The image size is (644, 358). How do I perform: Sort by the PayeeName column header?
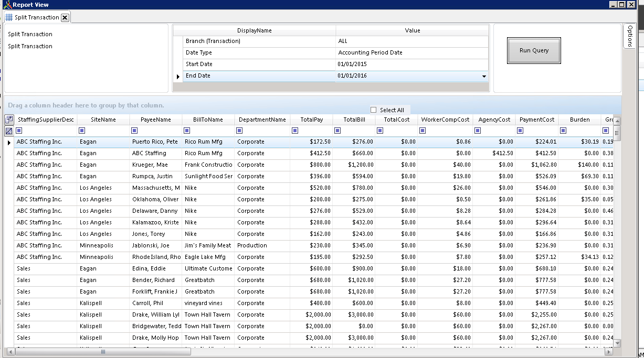click(x=156, y=120)
